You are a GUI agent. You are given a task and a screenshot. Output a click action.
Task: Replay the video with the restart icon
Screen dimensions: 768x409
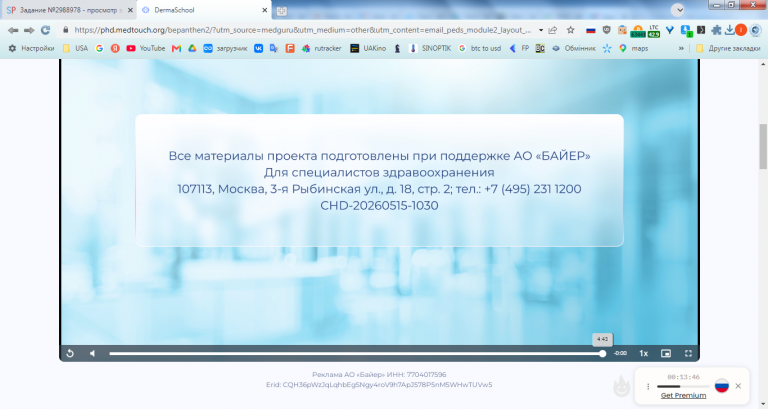70,353
